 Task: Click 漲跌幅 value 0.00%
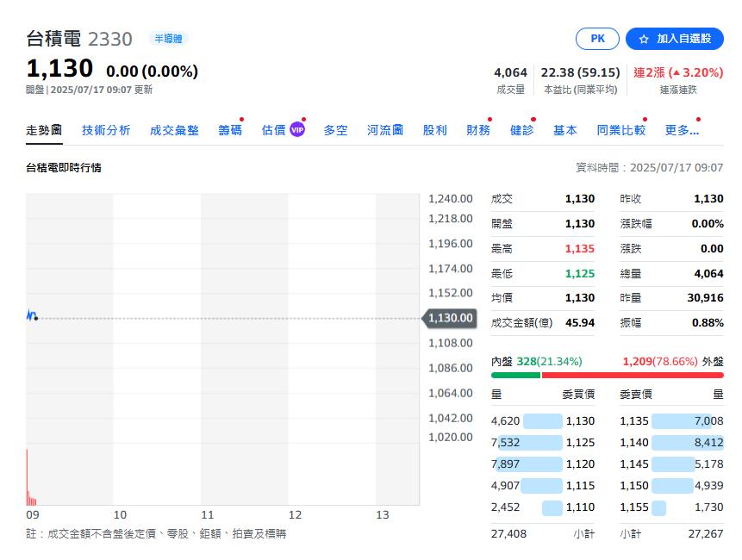click(x=708, y=224)
